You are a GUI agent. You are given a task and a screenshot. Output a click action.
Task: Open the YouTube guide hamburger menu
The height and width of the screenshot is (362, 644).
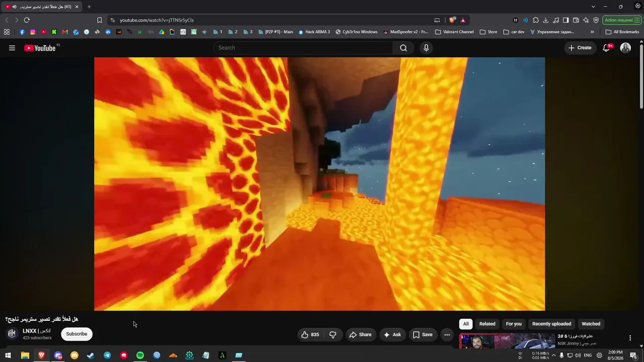coord(12,48)
